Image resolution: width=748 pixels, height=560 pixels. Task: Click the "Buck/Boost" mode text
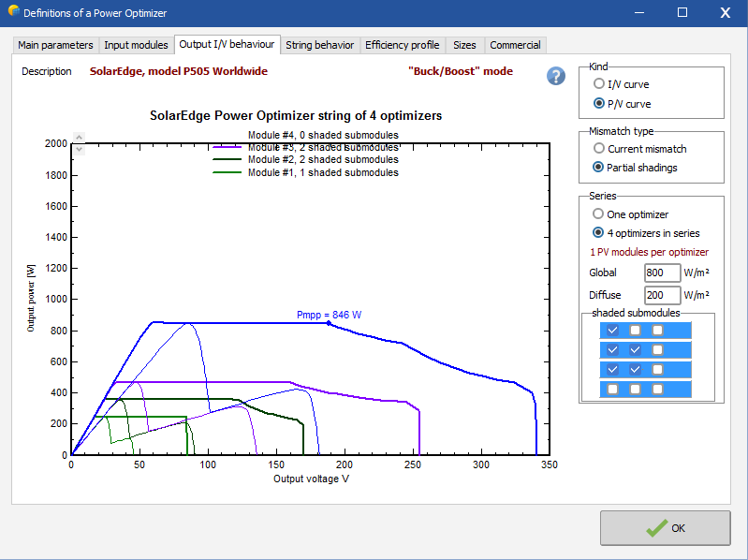461,71
